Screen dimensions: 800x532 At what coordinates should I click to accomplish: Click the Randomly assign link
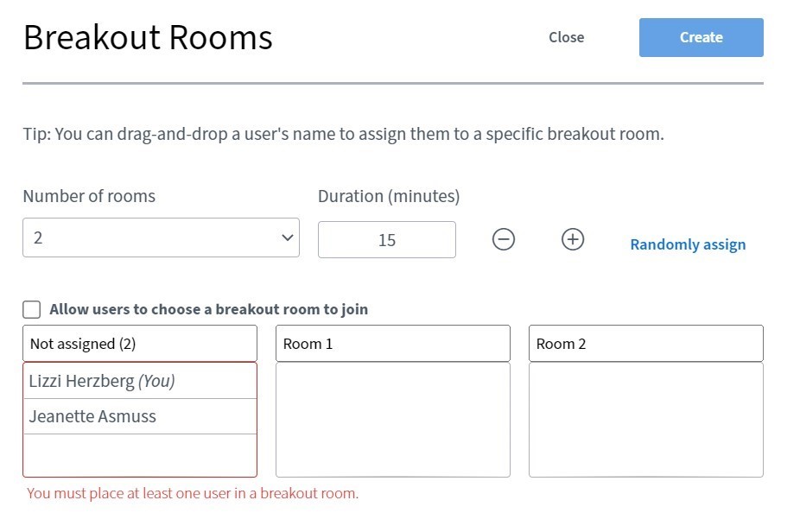coord(688,244)
